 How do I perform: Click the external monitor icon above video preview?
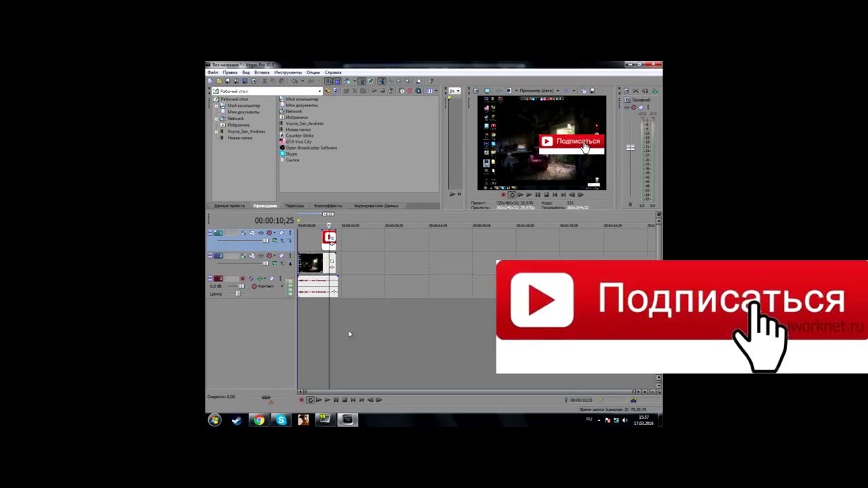pos(487,91)
